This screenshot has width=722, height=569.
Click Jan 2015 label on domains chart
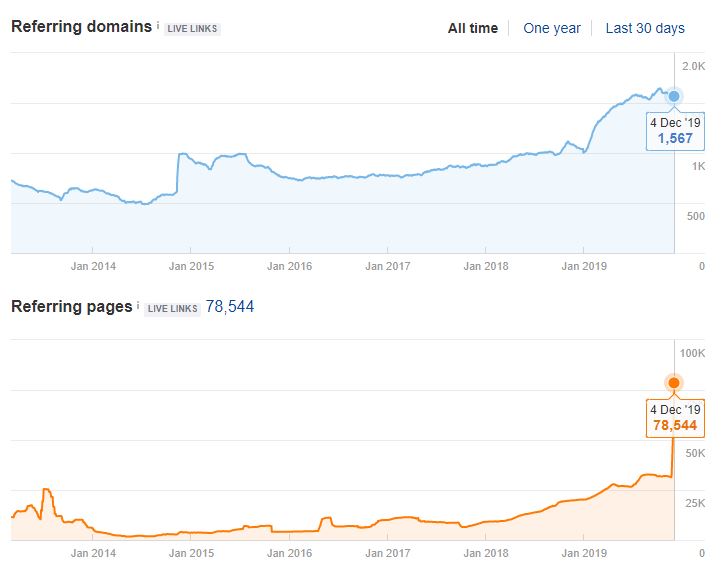[x=191, y=266]
